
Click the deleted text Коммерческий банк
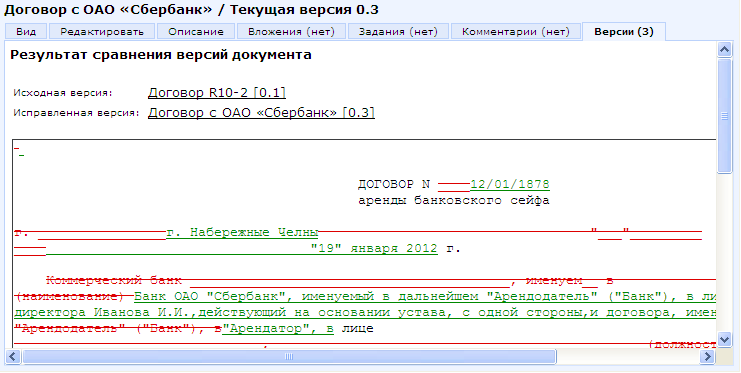coord(114,281)
